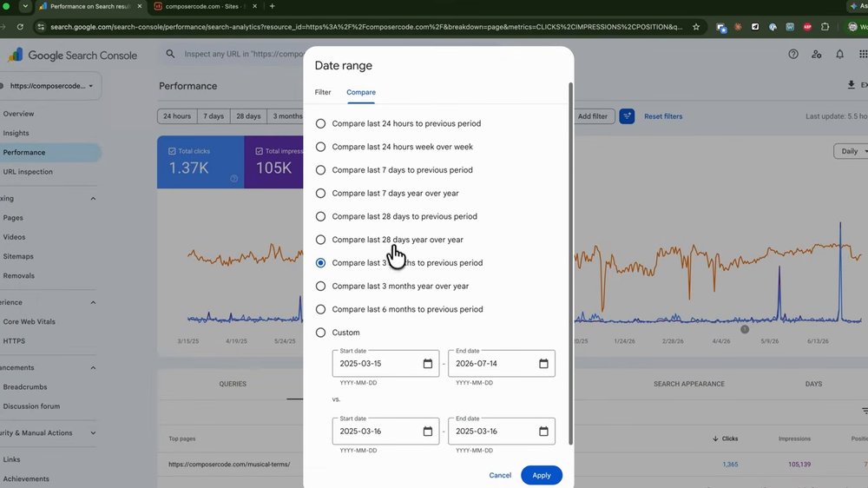The image size is (868, 488).
Task: Open the manage users icon
Action: pyautogui.click(x=817, y=54)
